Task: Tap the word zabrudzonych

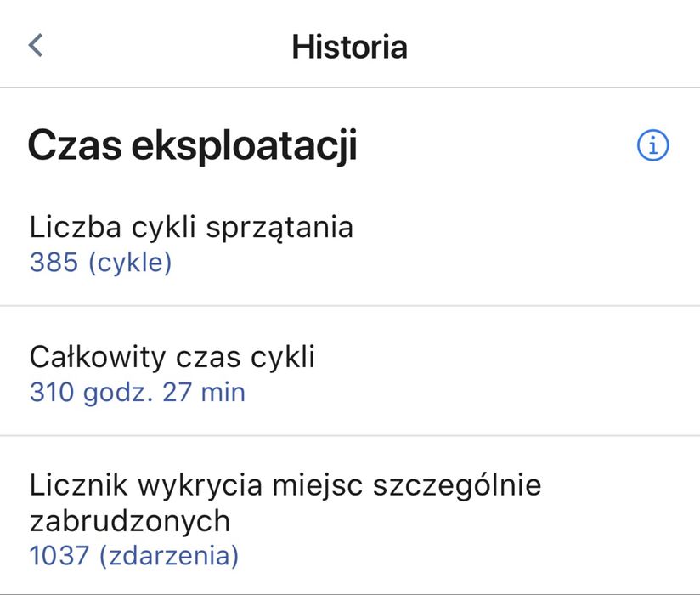Action: 130,519
